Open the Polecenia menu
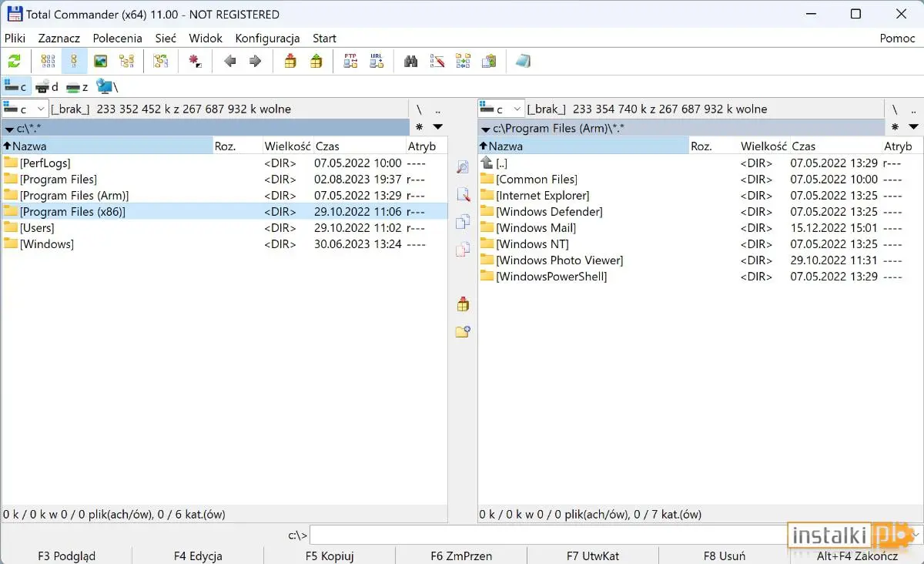The image size is (924, 564). click(x=117, y=38)
